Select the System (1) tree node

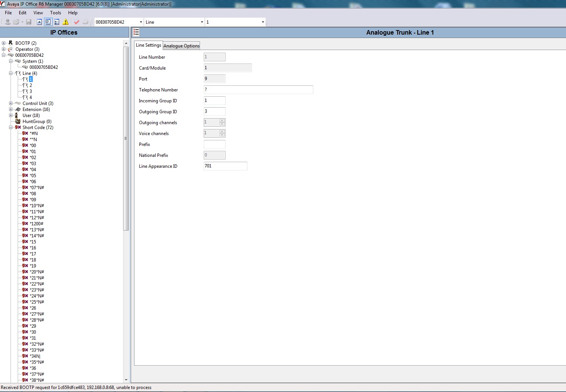click(33, 61)
